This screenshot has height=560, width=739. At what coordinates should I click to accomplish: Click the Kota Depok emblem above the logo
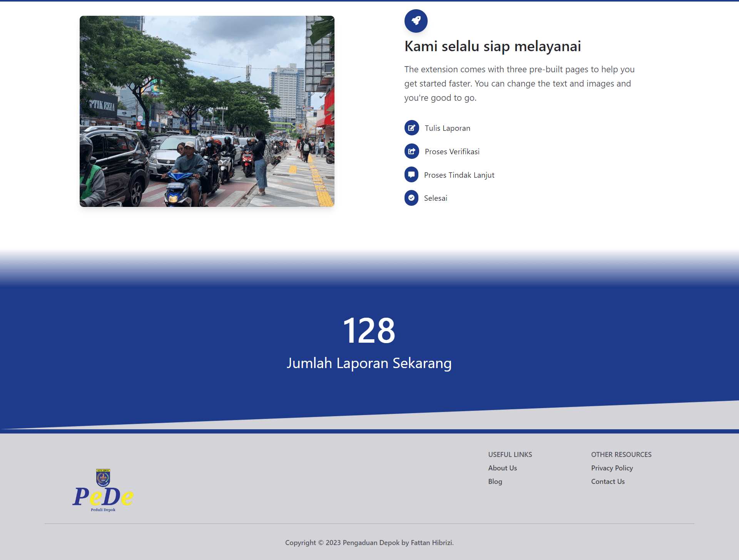click(103, 478)
